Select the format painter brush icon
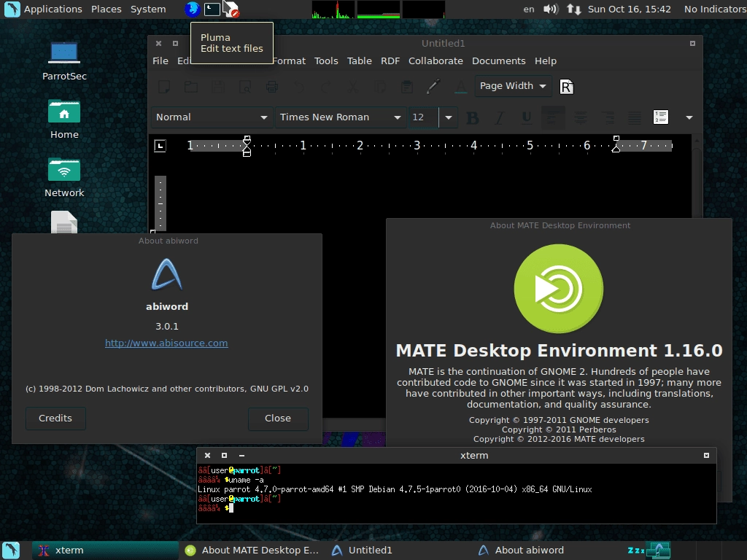Screen dimensions: 747x560 [433, 87]
